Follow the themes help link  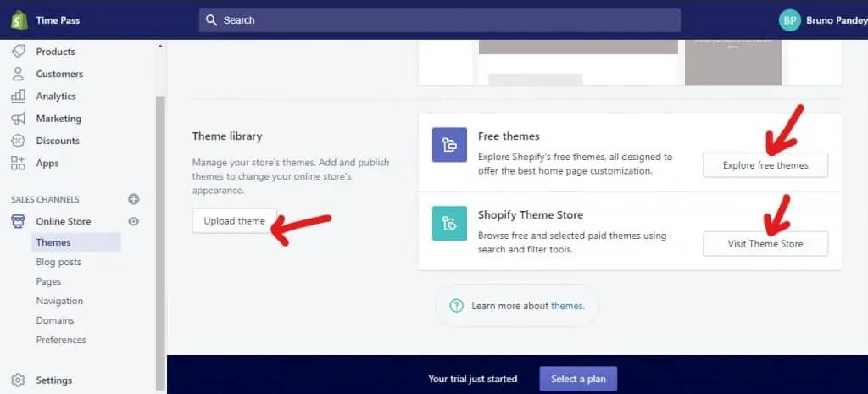click(566, 306)
